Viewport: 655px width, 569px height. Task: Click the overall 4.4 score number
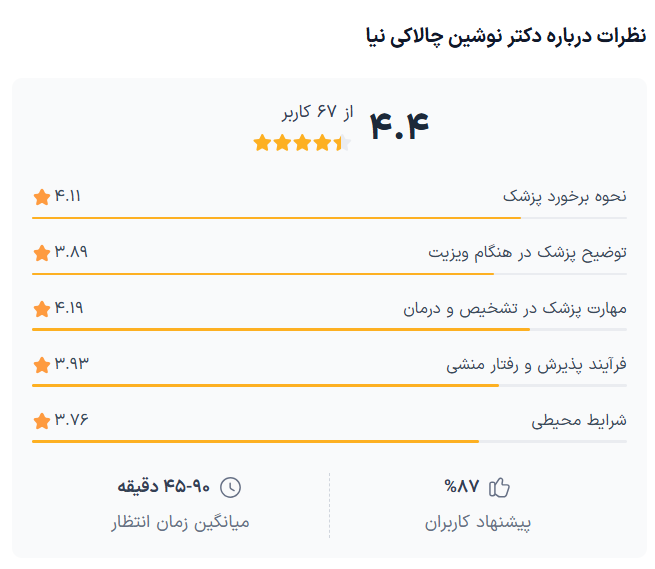click(x=399, y=126)
